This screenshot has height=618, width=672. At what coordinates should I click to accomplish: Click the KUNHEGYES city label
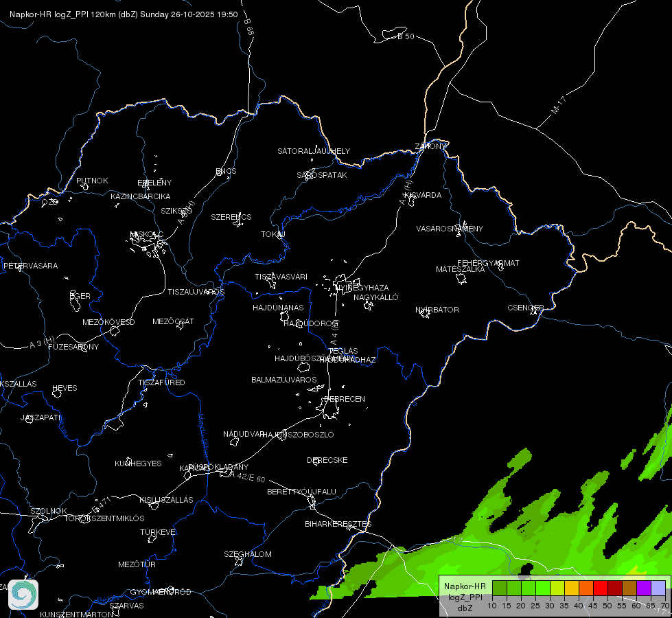click(138, 463)
